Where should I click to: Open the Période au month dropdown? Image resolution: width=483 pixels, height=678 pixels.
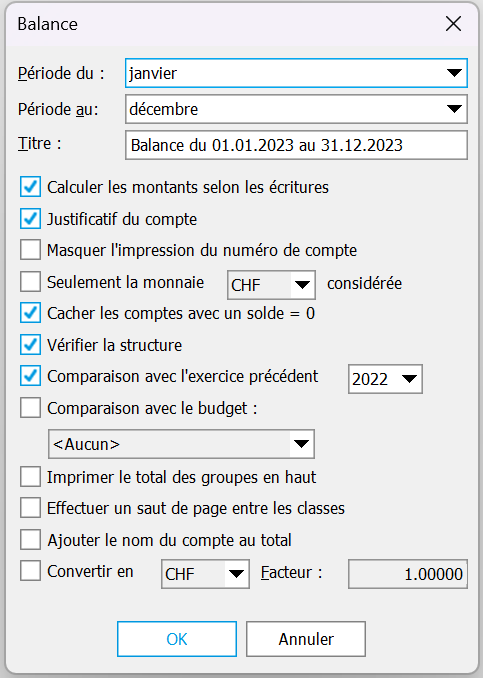296,109
